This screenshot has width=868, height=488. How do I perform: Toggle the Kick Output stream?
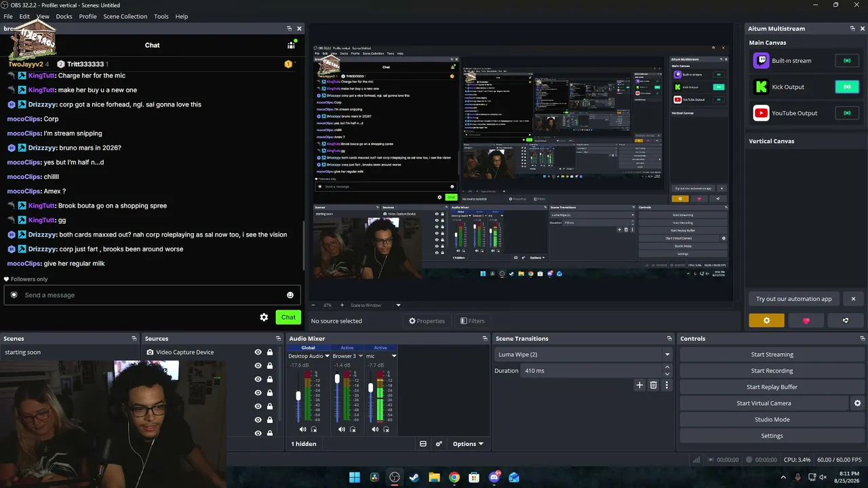click(847, 87)
